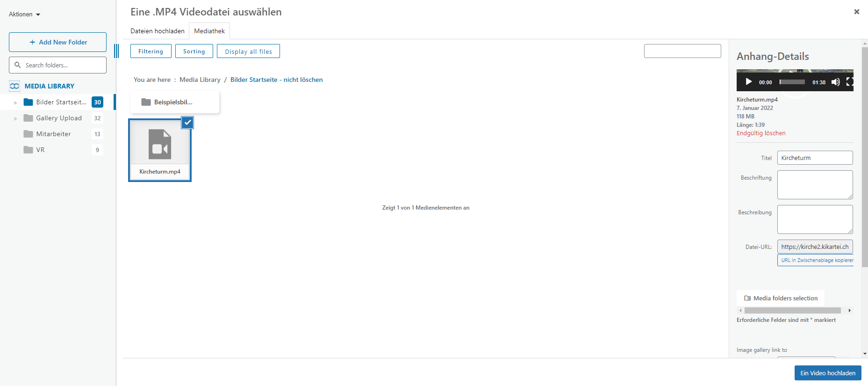Image resolution: width=868 pixels, height=386 pixels.
Task: Click the plus icon in Add New Folder
Action: point(32,42)
